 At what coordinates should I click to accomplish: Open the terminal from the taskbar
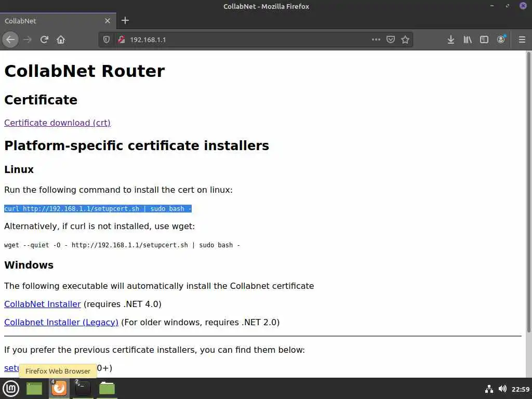pos(83,388)
